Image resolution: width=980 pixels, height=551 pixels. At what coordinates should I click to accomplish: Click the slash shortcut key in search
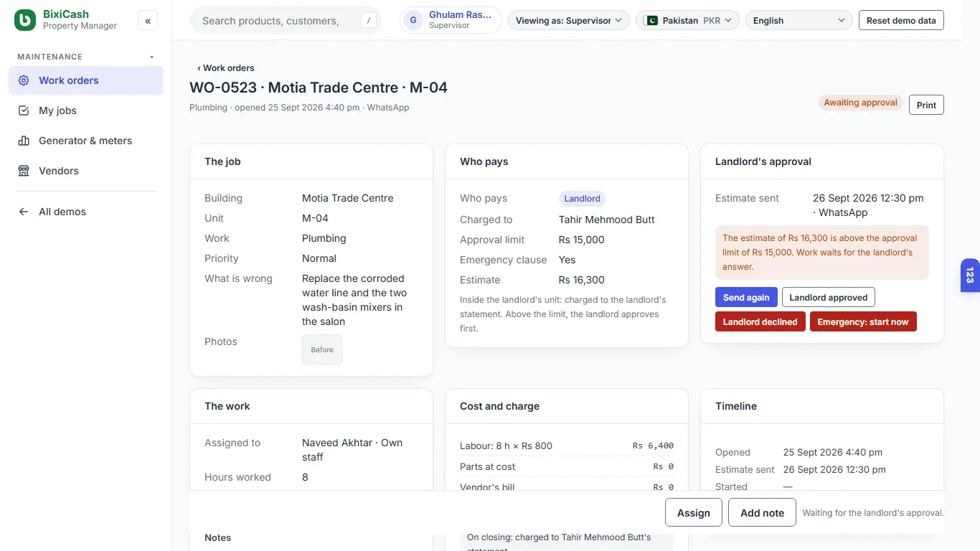click(369, 21)
